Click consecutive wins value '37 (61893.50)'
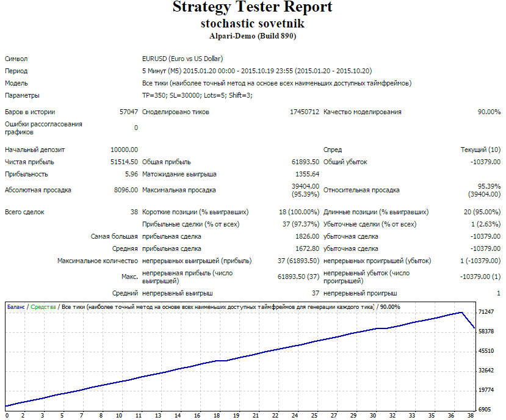 click(298, 261)
